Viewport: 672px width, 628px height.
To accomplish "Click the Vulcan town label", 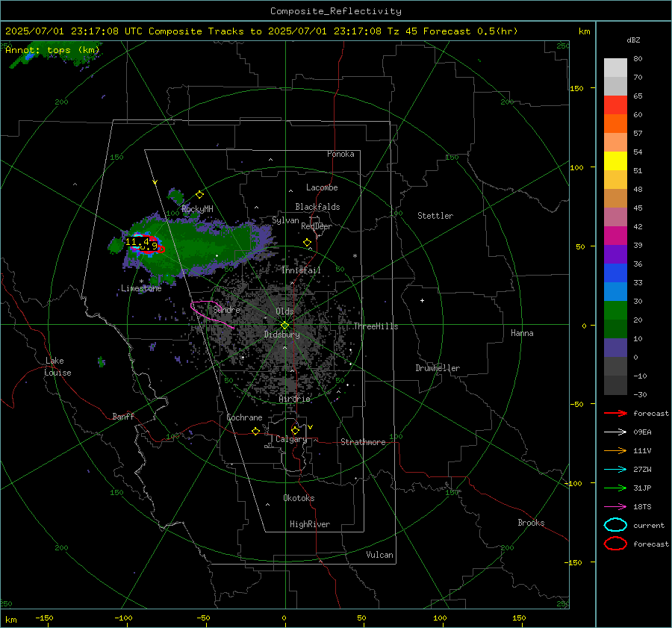I will (380, 555).
